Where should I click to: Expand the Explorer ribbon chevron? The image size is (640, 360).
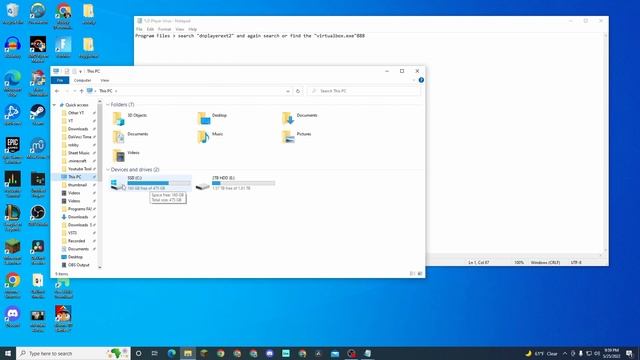(414, 80)
